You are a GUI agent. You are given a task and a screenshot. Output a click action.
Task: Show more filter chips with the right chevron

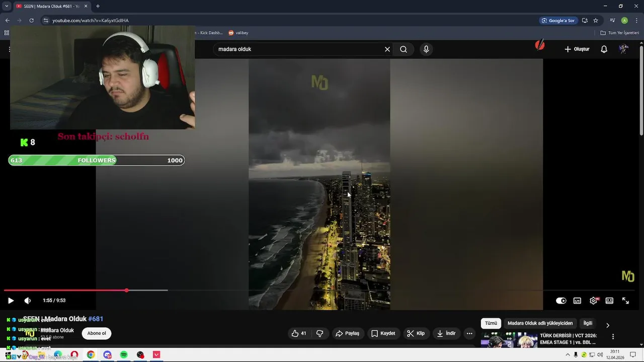click(x=607, y=325)
